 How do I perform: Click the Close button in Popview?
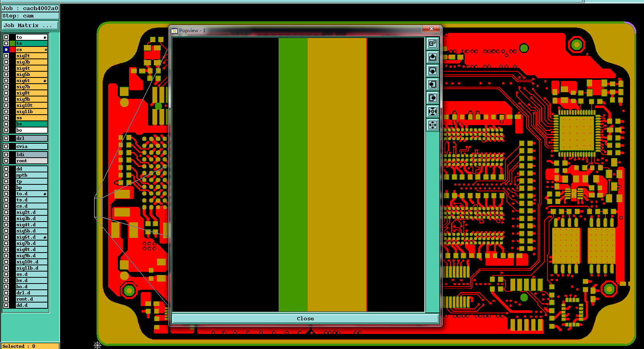coord(305,318)
